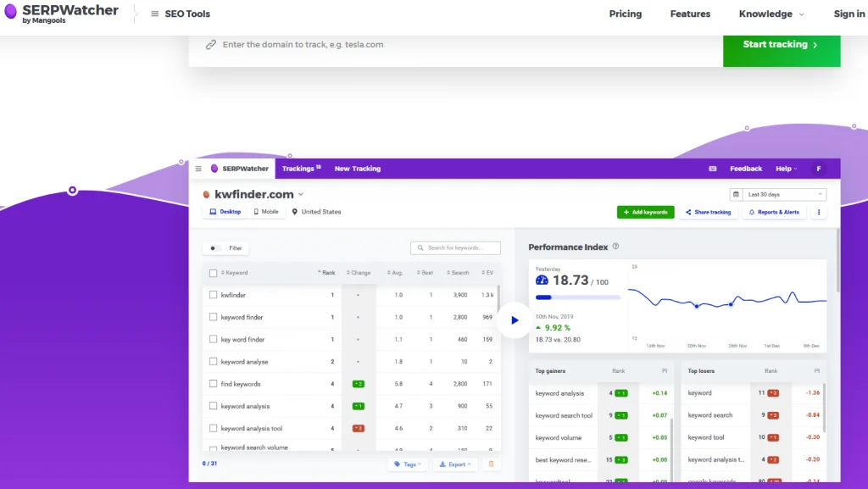This screenshot has height=489, width=868.
Task: Click the trash delete icon below the keyword table
Action: [x=491, y=464]
